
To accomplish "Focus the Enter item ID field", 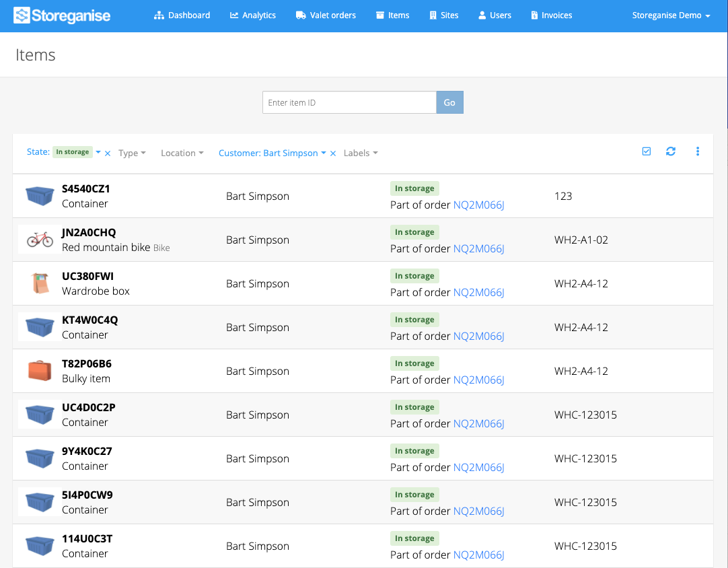I will tap(349, 102).
